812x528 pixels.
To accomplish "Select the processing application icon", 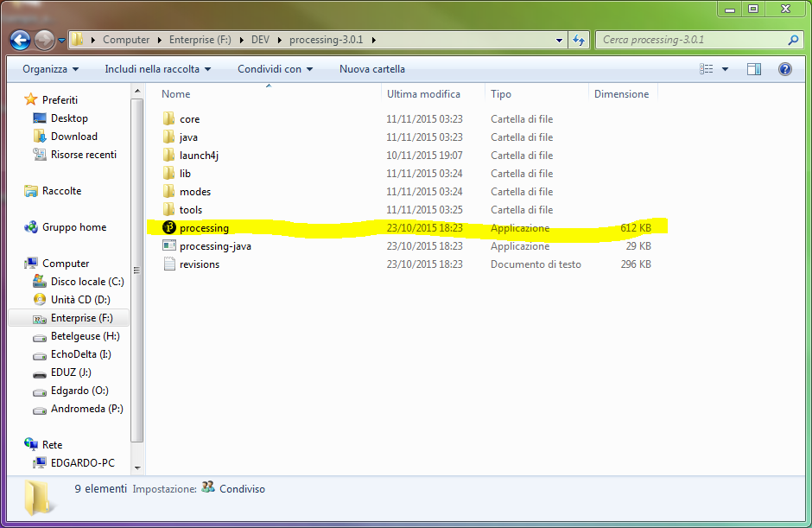I will point(169,227).
